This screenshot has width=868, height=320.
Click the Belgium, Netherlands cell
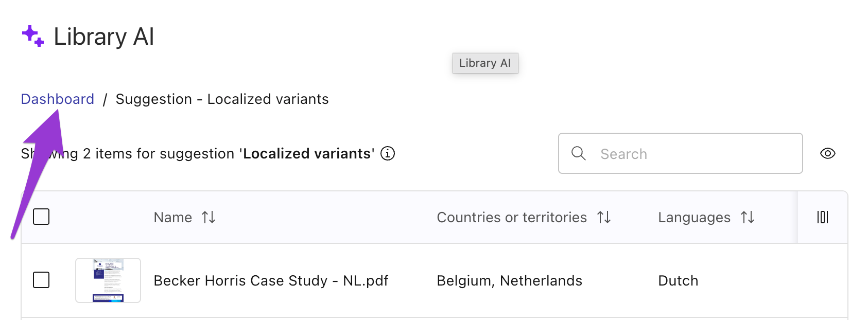510,280
